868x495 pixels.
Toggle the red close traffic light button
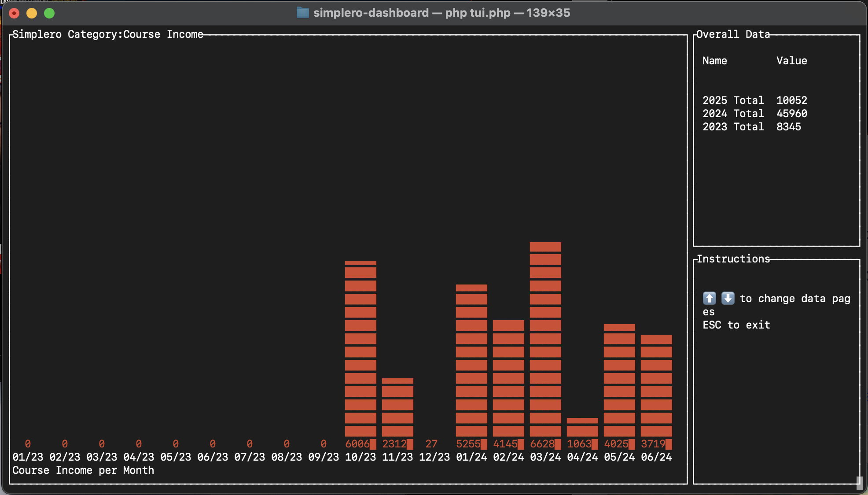[x=15, y=13]
